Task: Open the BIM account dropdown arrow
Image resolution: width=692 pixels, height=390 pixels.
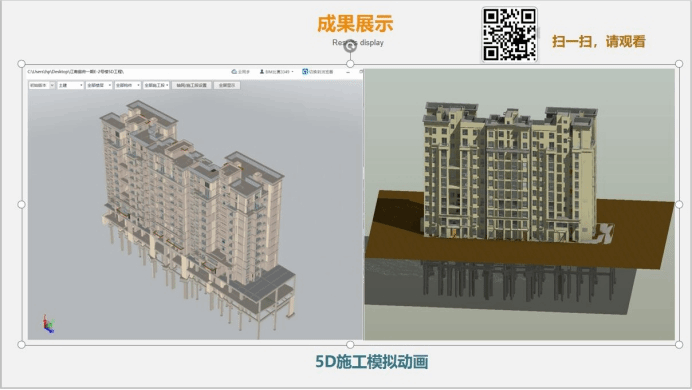Action: pos(292,72)
